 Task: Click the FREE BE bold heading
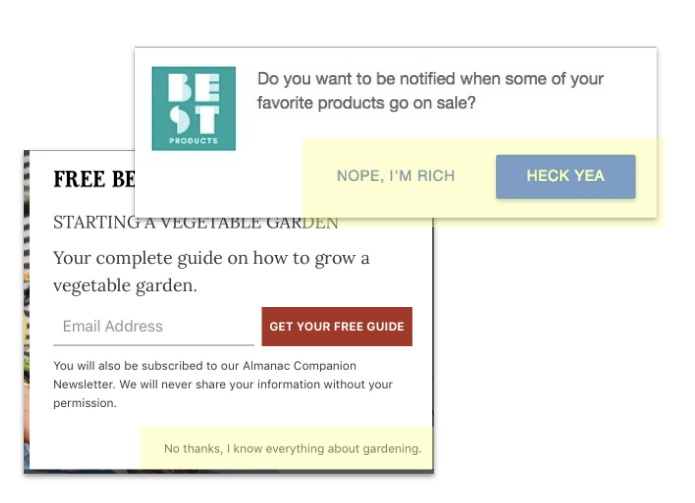click(x=94, y=179)
